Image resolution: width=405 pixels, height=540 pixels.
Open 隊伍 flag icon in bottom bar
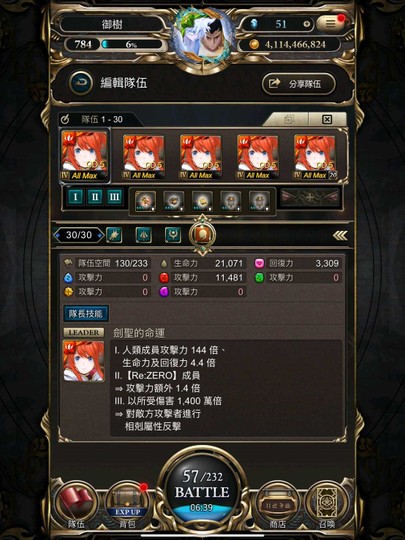pyautogui.click(x=76, y=505)
